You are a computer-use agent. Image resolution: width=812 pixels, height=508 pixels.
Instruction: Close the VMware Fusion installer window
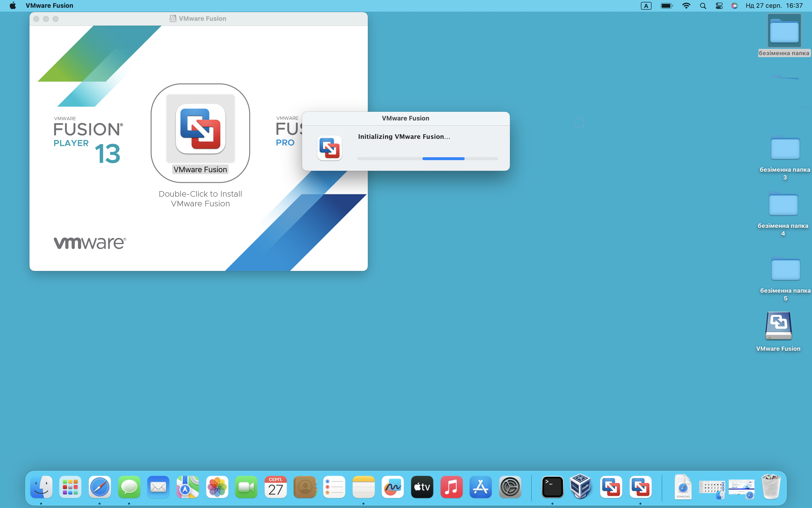coord(36,19)
